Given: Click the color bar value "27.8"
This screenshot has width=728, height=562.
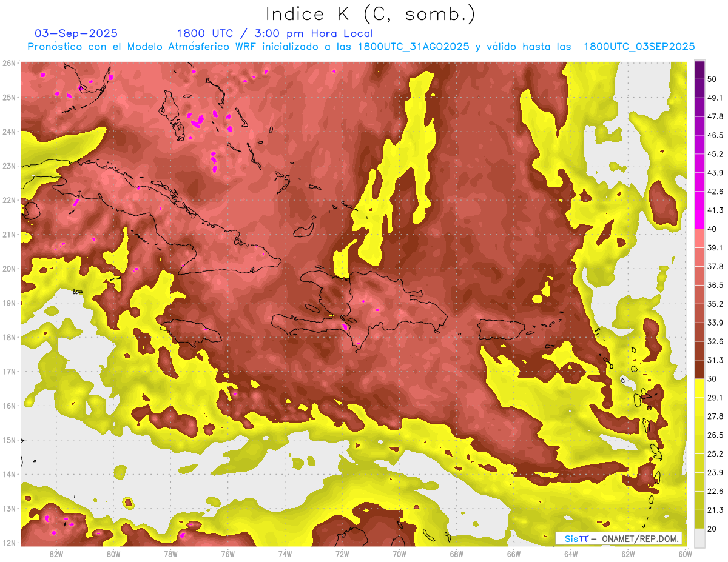Looking at the screenshot, I should pos(715,416).
